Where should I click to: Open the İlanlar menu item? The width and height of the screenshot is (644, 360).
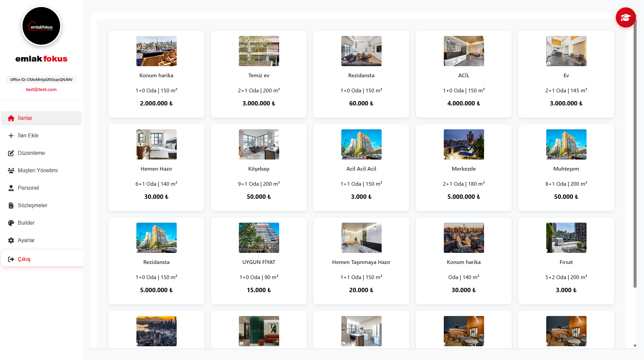click(x=25, y=118)
